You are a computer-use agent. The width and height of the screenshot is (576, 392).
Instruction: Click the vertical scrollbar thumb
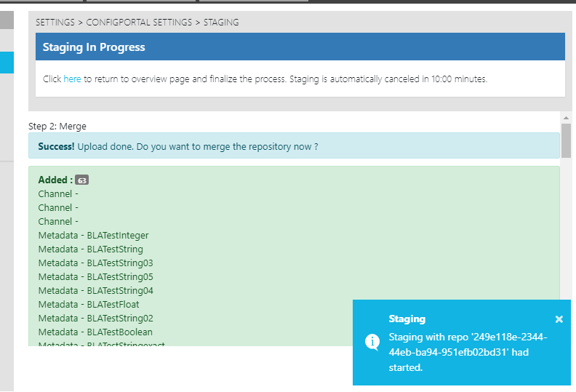coord(566,140)
